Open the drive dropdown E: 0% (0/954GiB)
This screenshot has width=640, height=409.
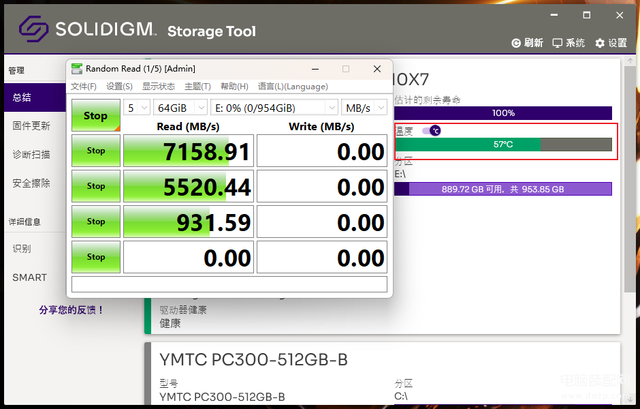(274, 108)
